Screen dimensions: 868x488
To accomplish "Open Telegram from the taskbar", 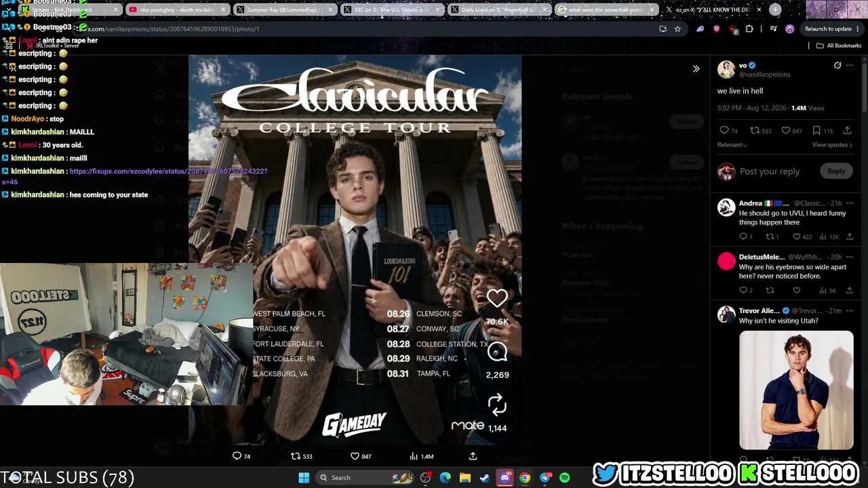I will tap(545, 478).
